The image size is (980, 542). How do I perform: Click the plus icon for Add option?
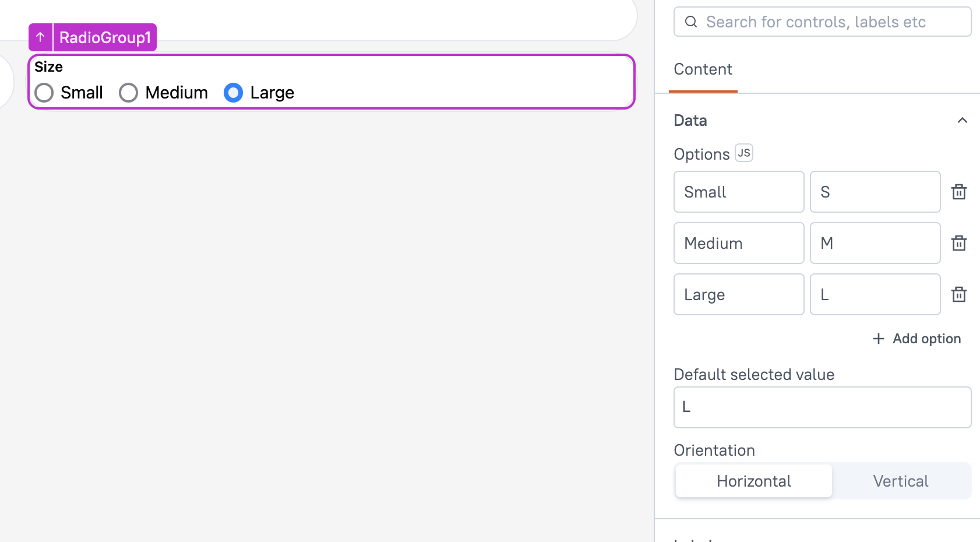[879, 339]
